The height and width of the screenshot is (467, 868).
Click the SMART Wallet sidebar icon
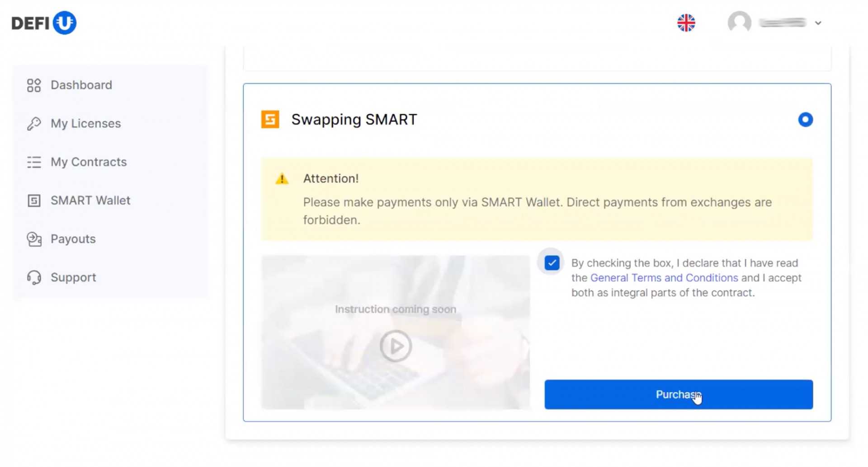click(34, 201)
